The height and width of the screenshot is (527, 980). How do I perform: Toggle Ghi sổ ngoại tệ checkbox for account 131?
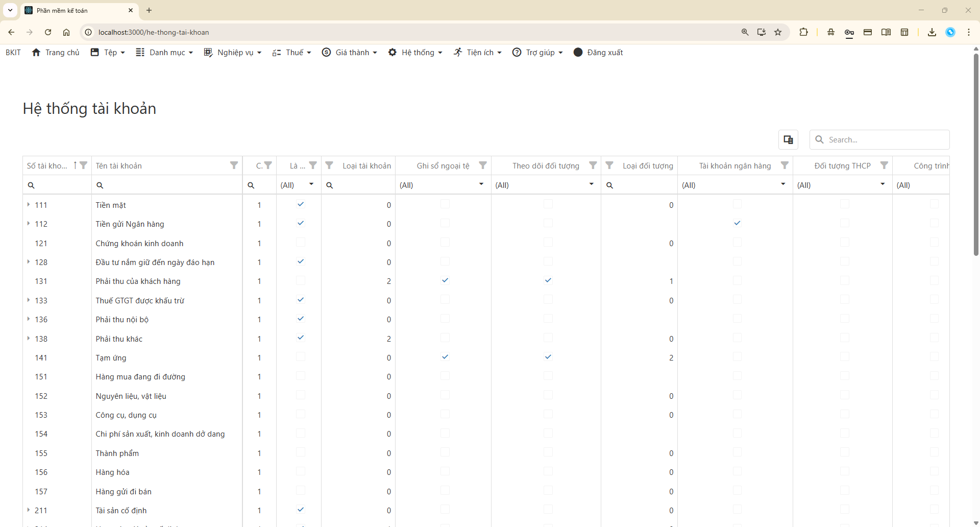(x=445, y=280)
